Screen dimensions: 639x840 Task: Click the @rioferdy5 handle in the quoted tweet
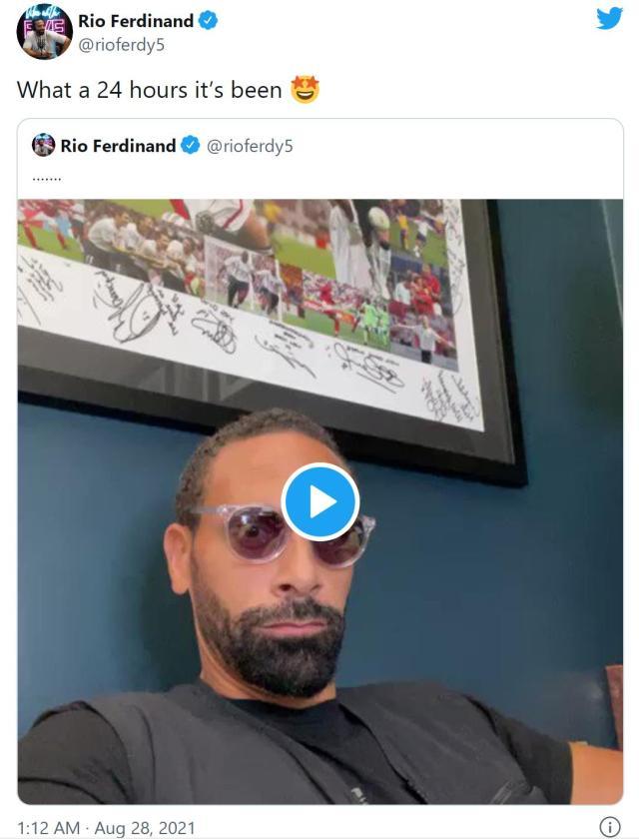coord(250,146)
